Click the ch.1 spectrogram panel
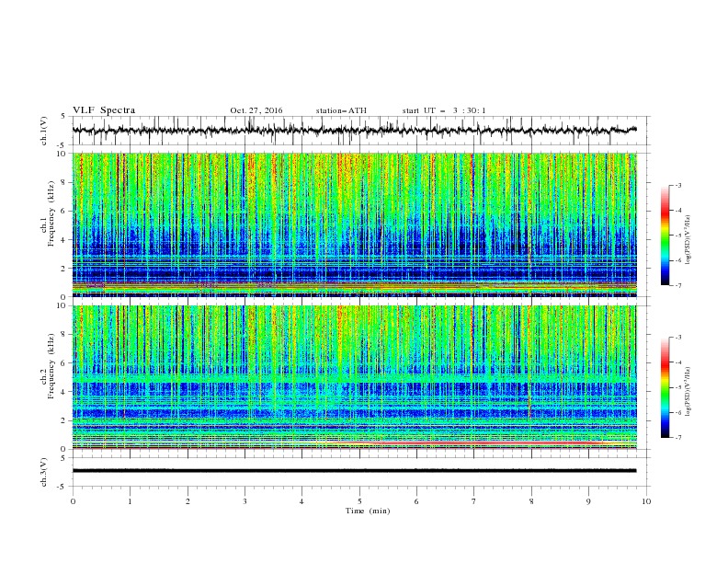The width and height of the screenshot is (728, 563). click(355, 224)
